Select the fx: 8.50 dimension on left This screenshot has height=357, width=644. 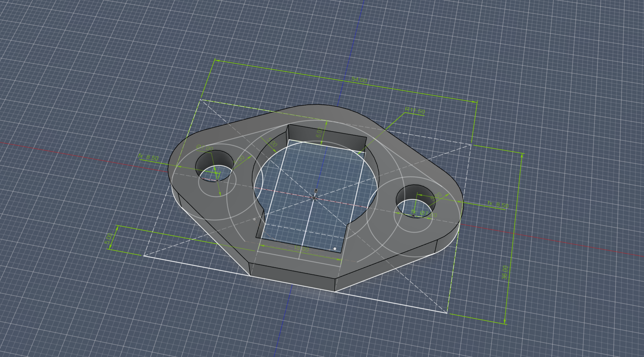148,157
